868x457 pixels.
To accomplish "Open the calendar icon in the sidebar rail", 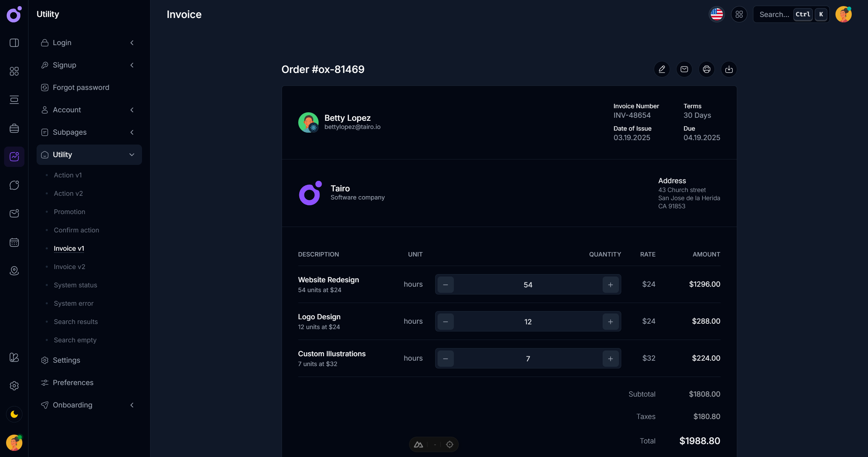I will coord(14,242).
